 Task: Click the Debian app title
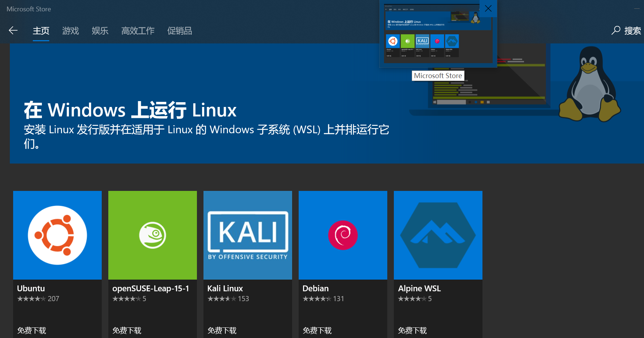(315, 288)
